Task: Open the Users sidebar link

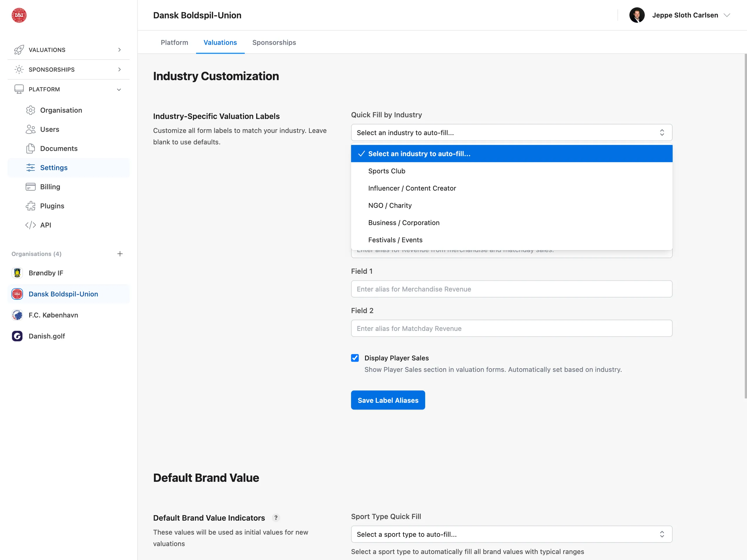Action: pyautogui.click(x=69, y=129)
